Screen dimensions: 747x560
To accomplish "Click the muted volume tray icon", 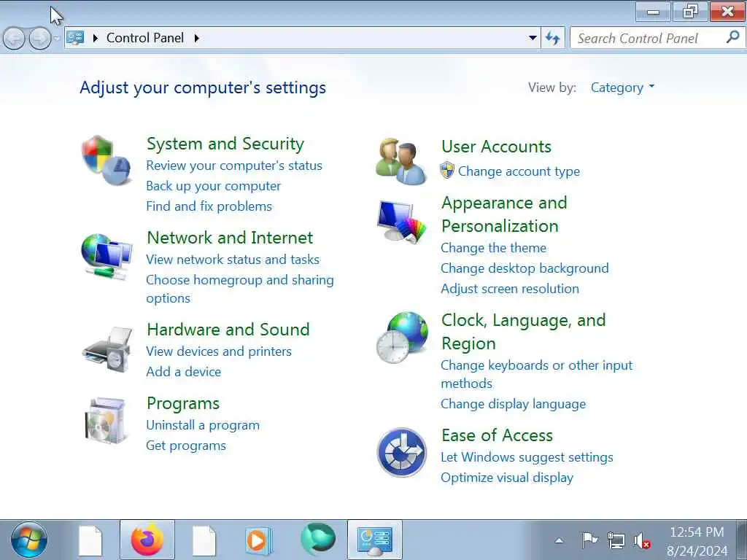I will click(x=642, y=541).
